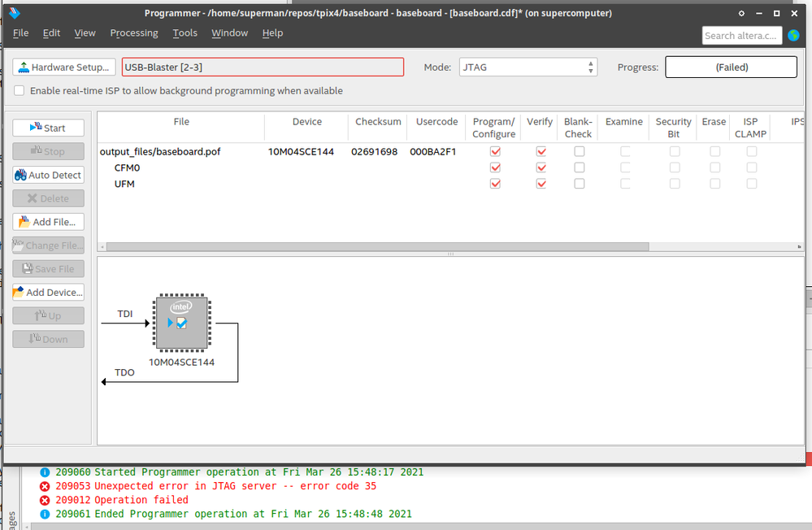Open the Mode JTAG dropdown
This screenshot has width=812, height=530.
coord(528,67)
